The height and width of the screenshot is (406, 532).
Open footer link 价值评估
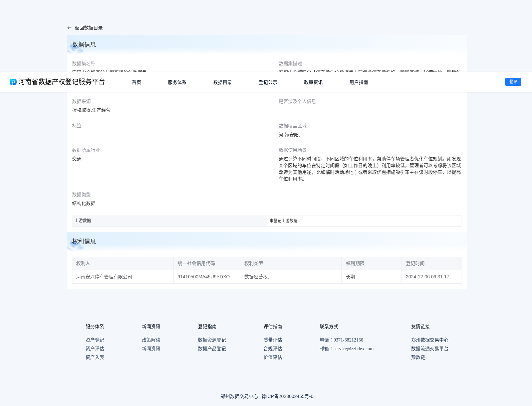tap(273, 357)
